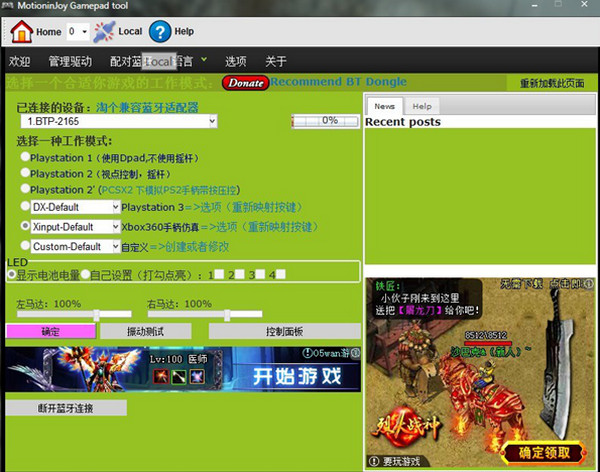Click the Recent posts heading
This screenshot has width=600, height=472.
tap(403, 122)
